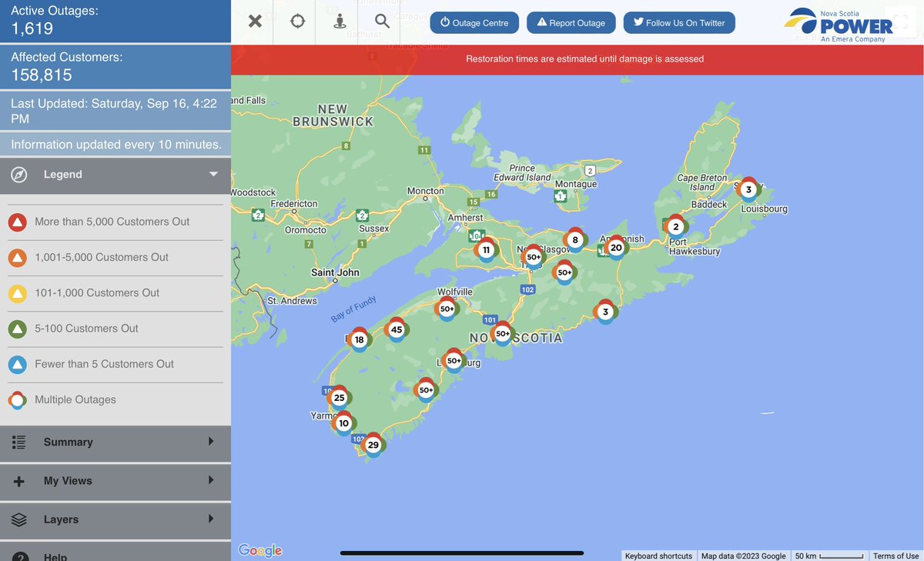
Task: Click the Help question mark icon
Action: [x=19, y=556]
